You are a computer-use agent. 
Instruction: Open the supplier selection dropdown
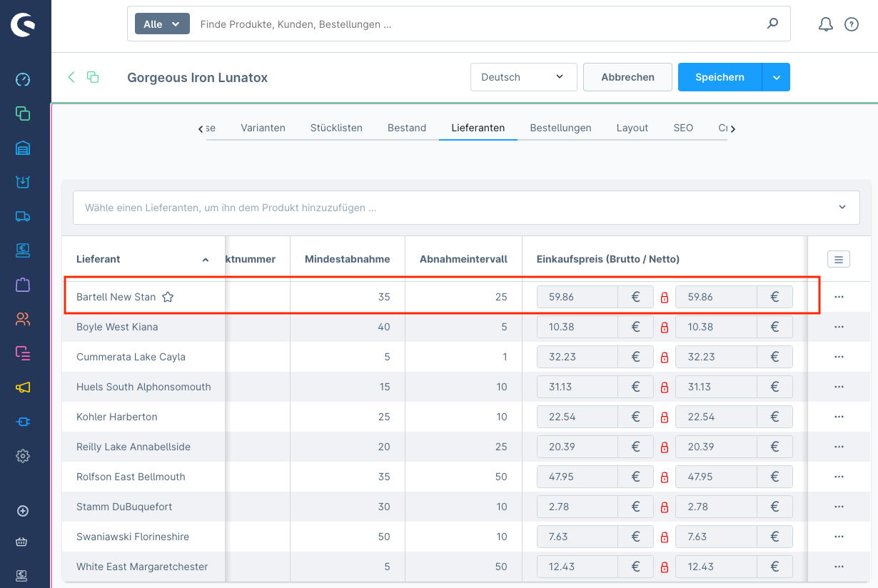click(466, 208)
